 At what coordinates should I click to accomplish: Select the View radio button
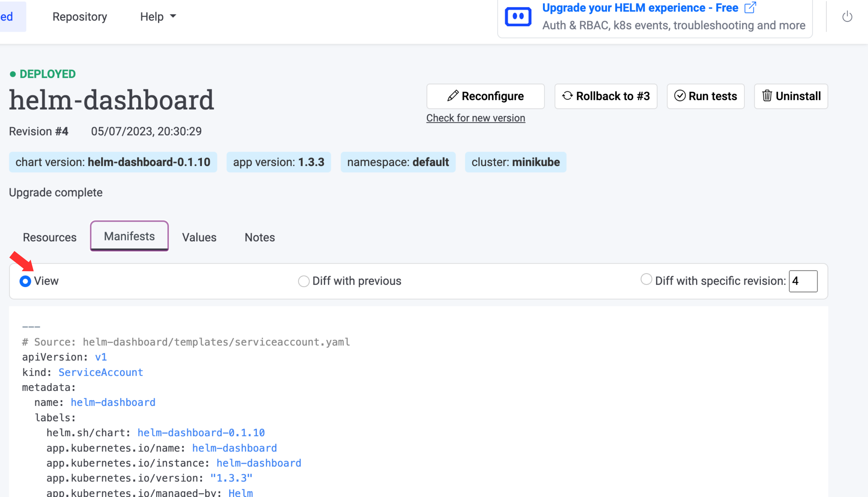pos(25,281)
